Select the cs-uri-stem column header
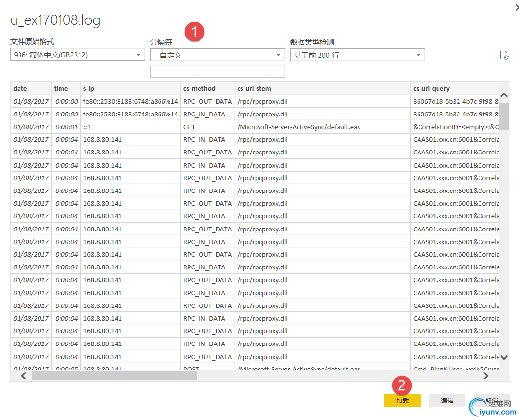Screen dimensions: 519x420 click(322, 88)
